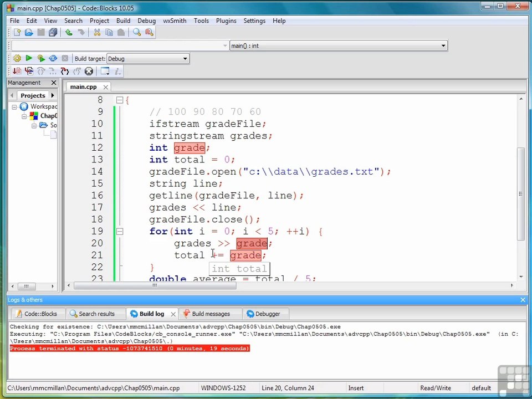This screenshot has height=399, width=532.
Task: Click the Rebuild blue arrows icon
Action: (53, 58)
